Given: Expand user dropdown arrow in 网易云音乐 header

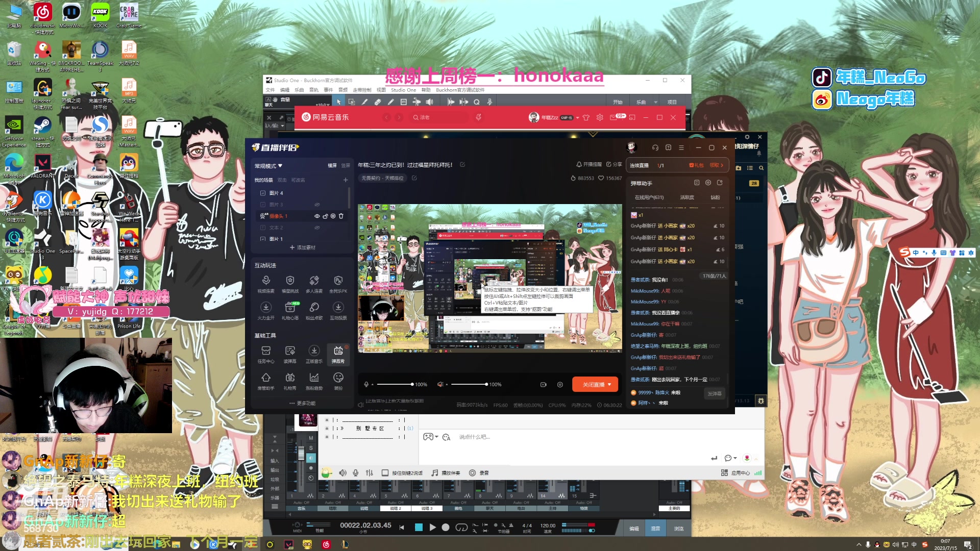Looking at the screenshot, I should click(x=577, y=117).
